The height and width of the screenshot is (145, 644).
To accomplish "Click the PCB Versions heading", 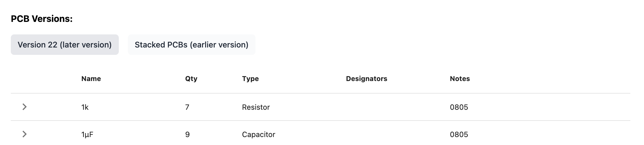I will (42, 19).
